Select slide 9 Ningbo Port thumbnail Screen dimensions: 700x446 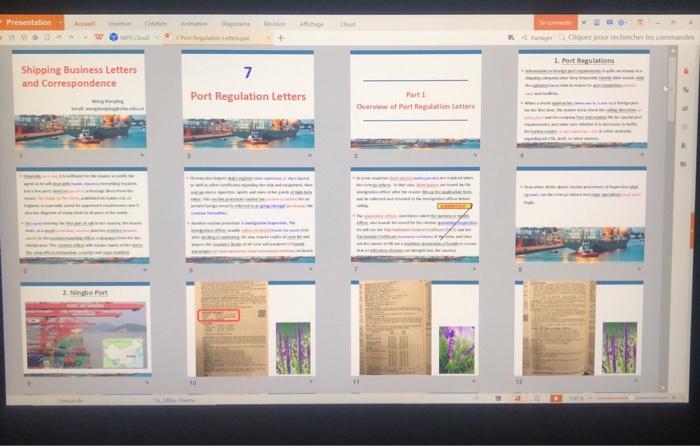pyautogui.click(x=86, y=329)
